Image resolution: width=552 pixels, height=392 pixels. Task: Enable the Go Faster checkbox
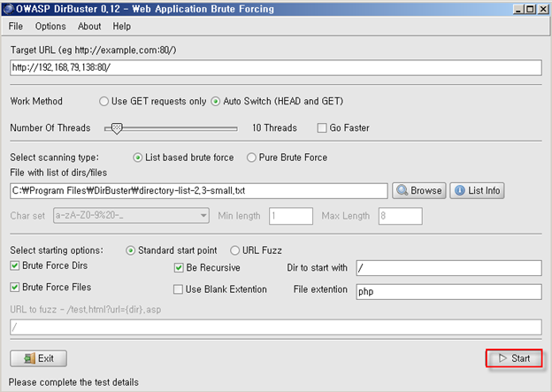click(x=322, y=127)
